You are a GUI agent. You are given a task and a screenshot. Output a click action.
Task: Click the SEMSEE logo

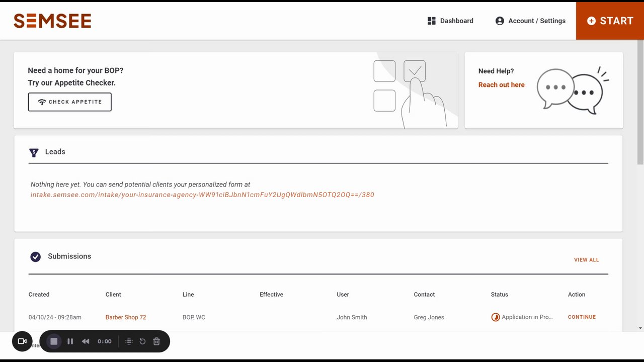coord(52,21)
